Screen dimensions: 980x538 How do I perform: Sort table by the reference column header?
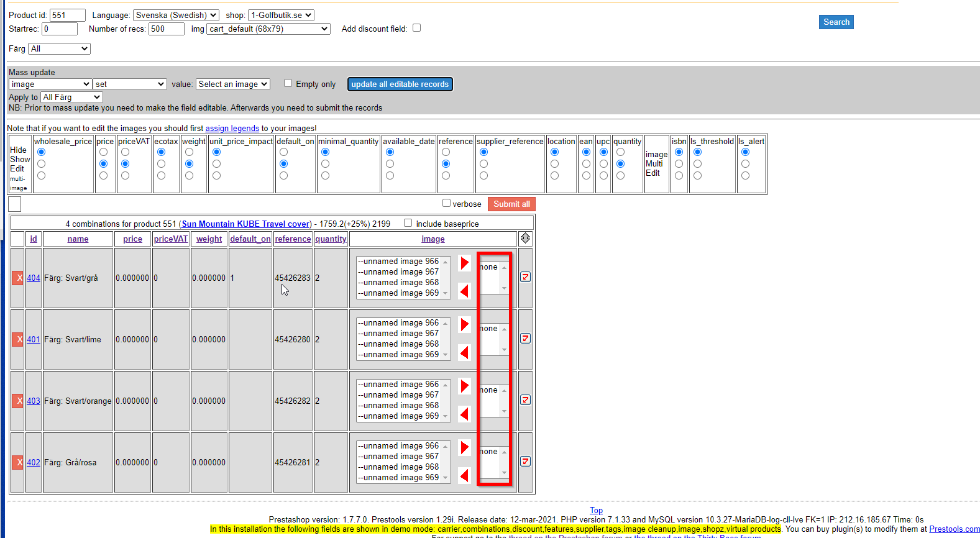pyautogui.click(x=293, y=239)
